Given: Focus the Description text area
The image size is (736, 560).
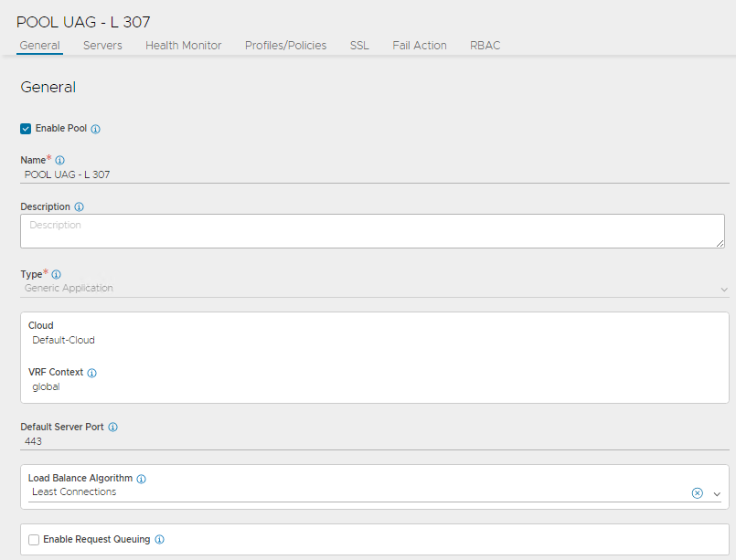Looking at the screenshot, I should pyautogui.click(x=372, y=231).
